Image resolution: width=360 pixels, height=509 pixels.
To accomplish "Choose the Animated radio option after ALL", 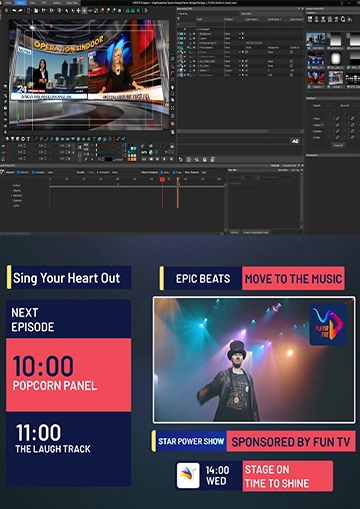I will point(97,172).
